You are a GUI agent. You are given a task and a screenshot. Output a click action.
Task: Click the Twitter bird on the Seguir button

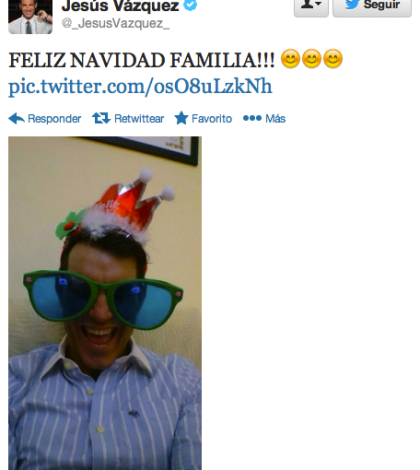(x=352, y=4)
